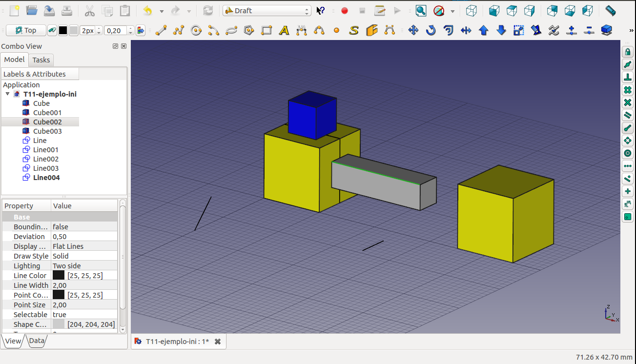Toggle the snap lock button
This screenshot has width=636, height=364.
coord(628,52)
